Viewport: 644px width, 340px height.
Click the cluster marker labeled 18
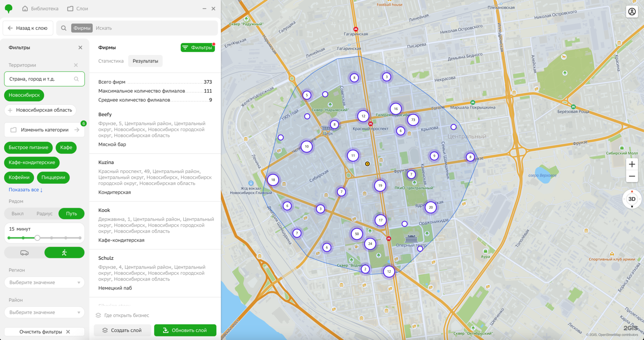(x=273, y=180)
